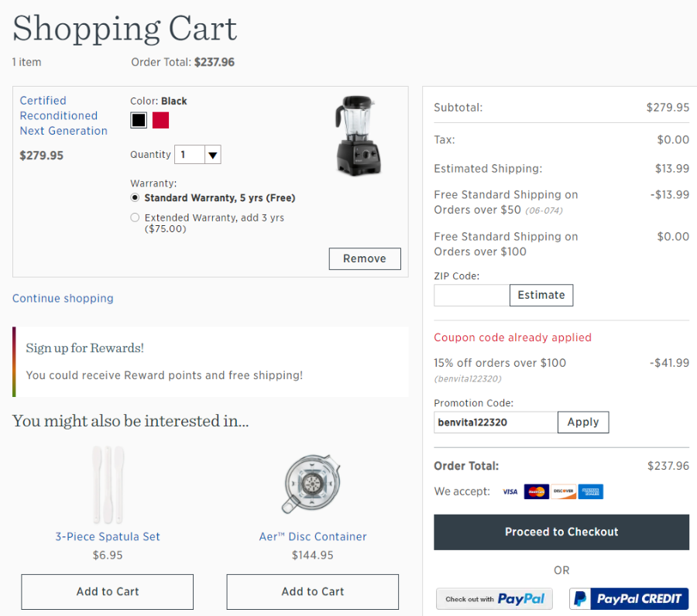Viewport: 697px width, 616px height.
Task: View the 3-Piece Spatula Set image
Action: click(x=108, y=484)
